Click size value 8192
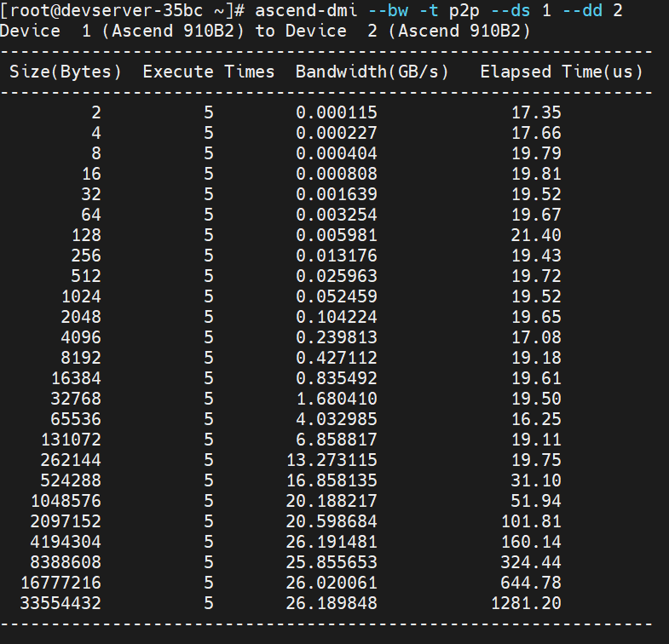 pyautogui.click(x=81, y=358)
